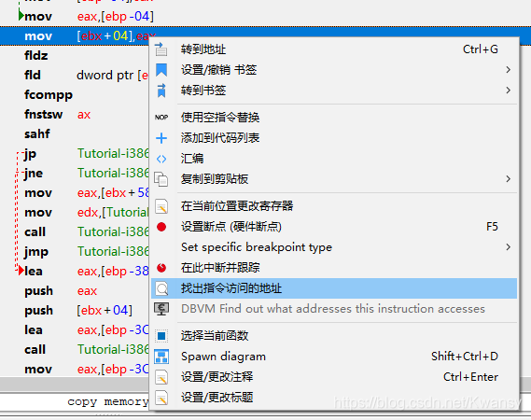
Task: Click the DBVM monitor icon
Action: (161, 309)
